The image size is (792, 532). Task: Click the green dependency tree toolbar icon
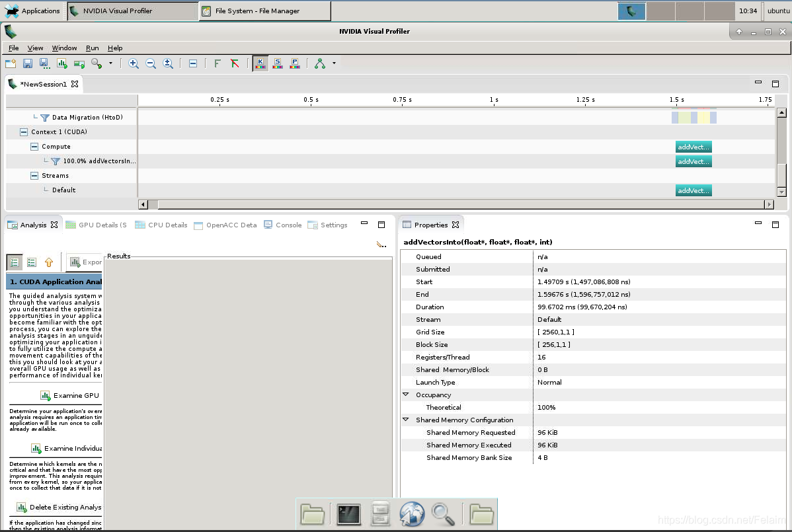320,63
